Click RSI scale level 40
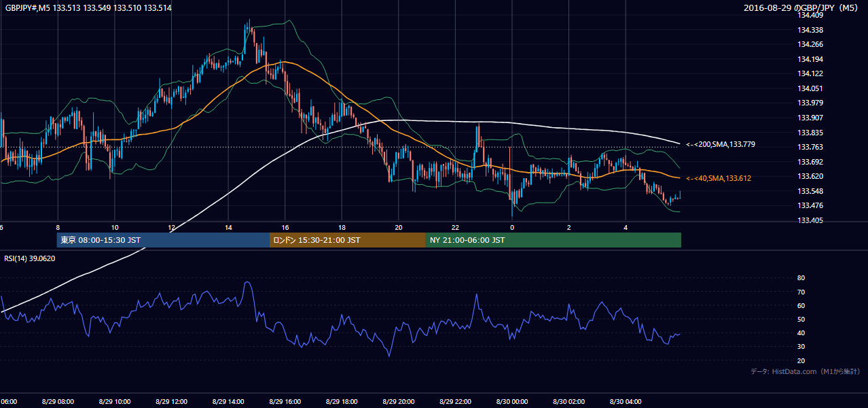The width and height of the screenshot is (868, 408). [801, 333]
